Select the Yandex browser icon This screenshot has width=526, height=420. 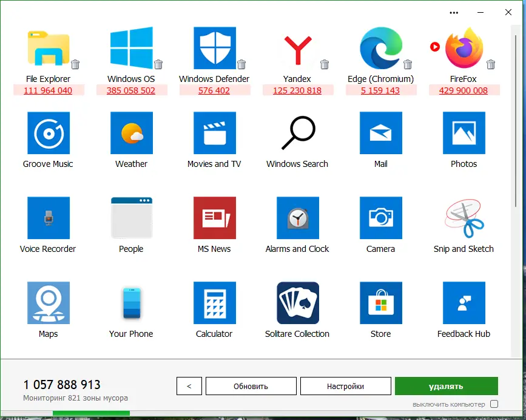point(298,50)
